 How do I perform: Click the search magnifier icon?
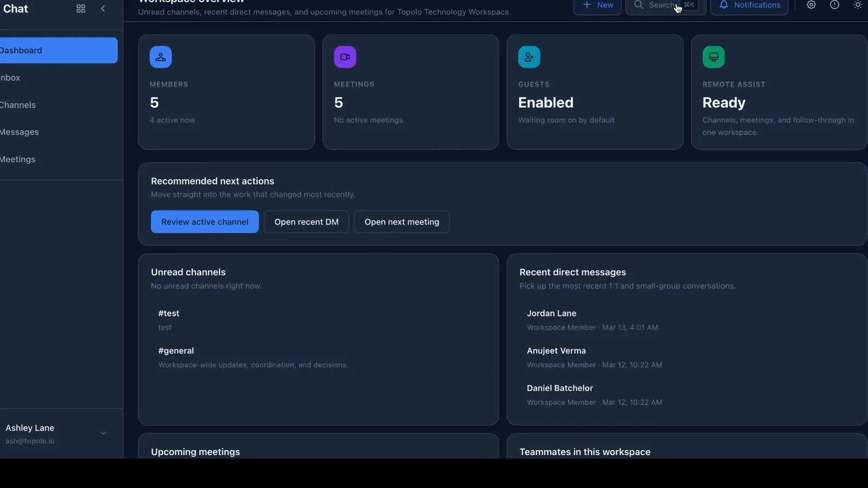click(637, 5)
